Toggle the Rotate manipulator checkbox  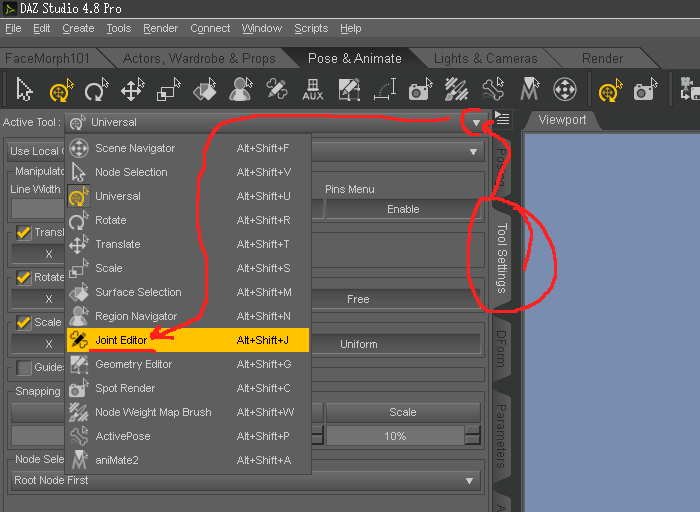(23, 277)
